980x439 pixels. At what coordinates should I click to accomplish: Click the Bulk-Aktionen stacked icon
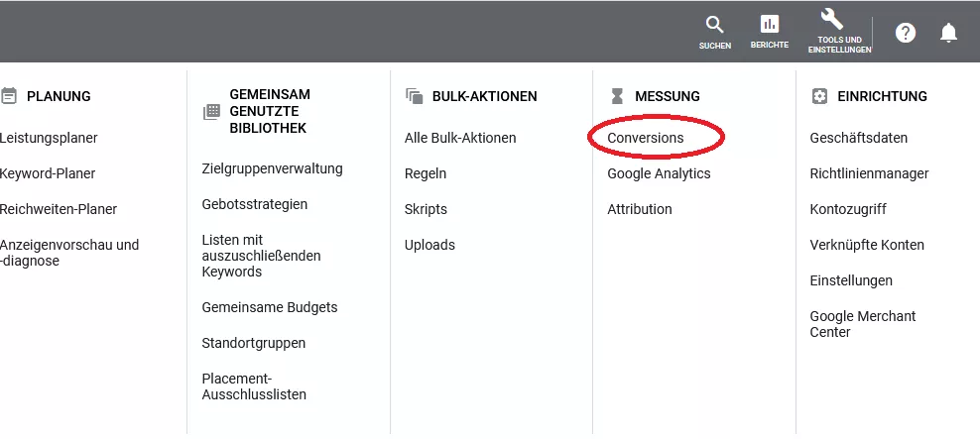pos(414,95)
